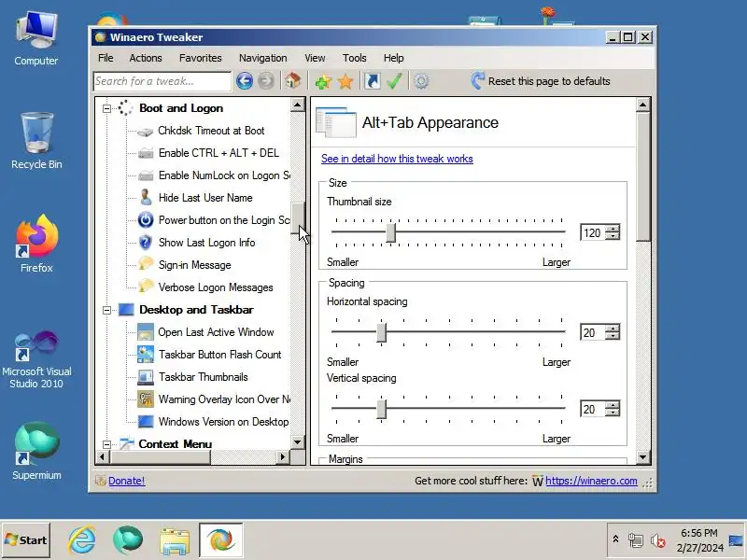Open Favorites with the gold star icon

coord(345,81)
